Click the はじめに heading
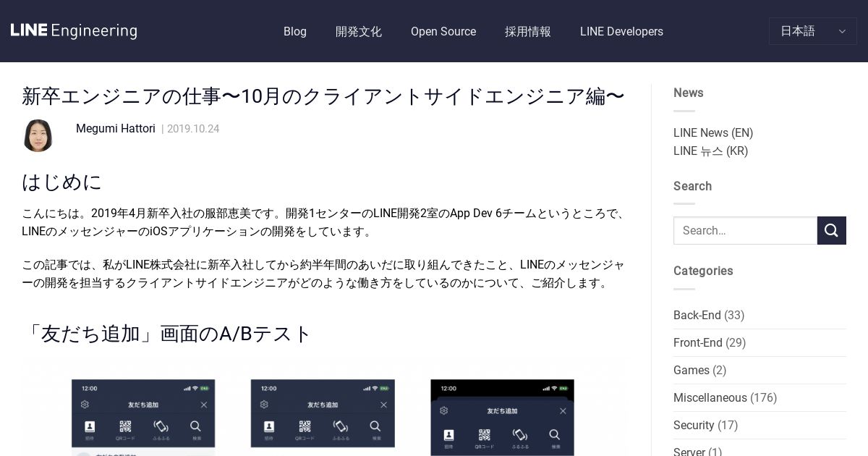868x456 pixels. (x=62, y=182)
